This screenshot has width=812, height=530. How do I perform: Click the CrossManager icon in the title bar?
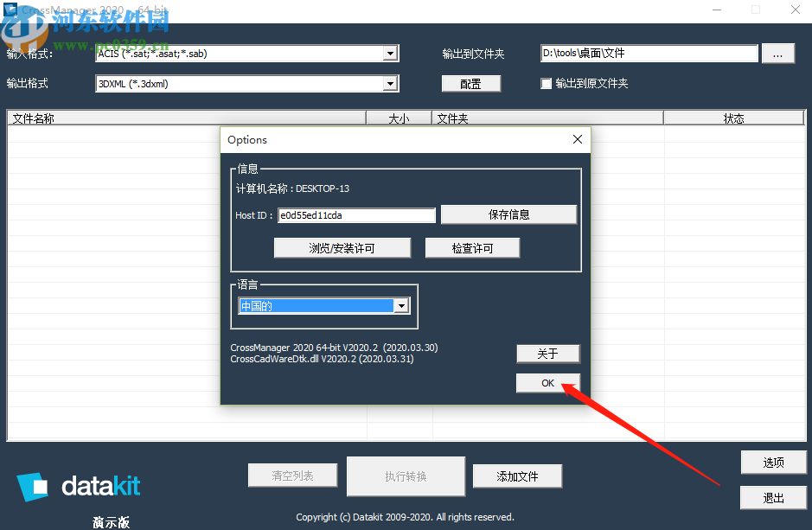pyautogui.click(x=11, y=10)
